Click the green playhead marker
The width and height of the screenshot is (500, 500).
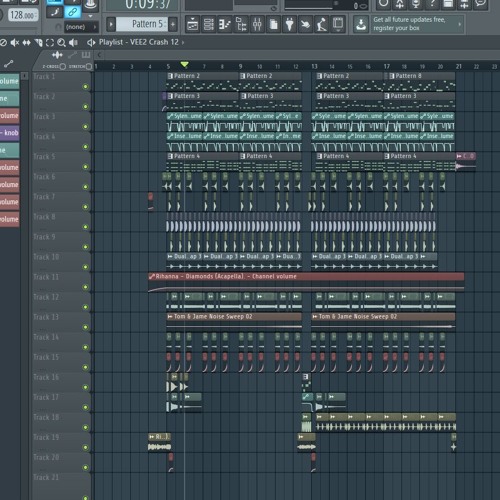tap(184, 64)
